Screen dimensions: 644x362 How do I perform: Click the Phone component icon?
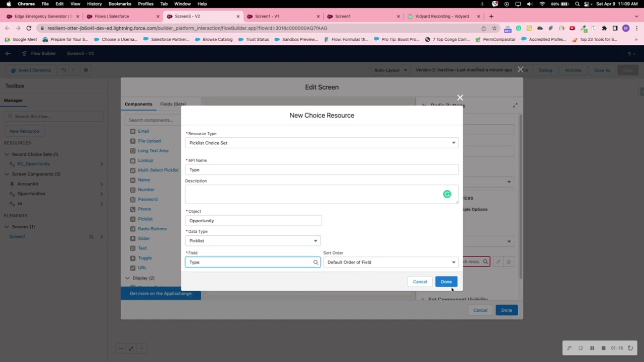click(x=133, y=209)
